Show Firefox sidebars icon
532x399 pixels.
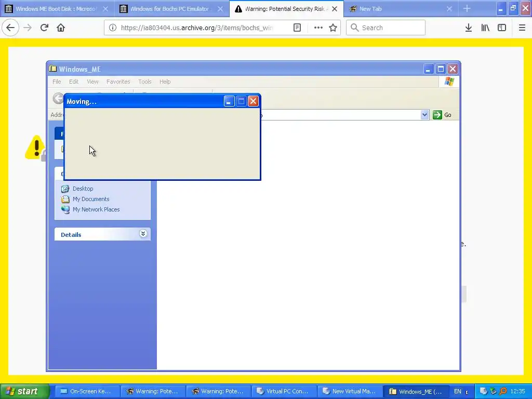coord(502,28)
